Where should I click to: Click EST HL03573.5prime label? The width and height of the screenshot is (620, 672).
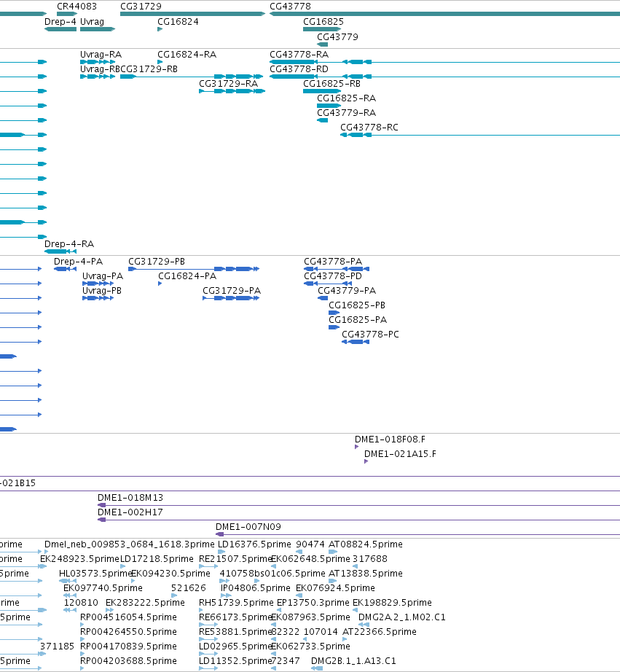click(95, 574)
